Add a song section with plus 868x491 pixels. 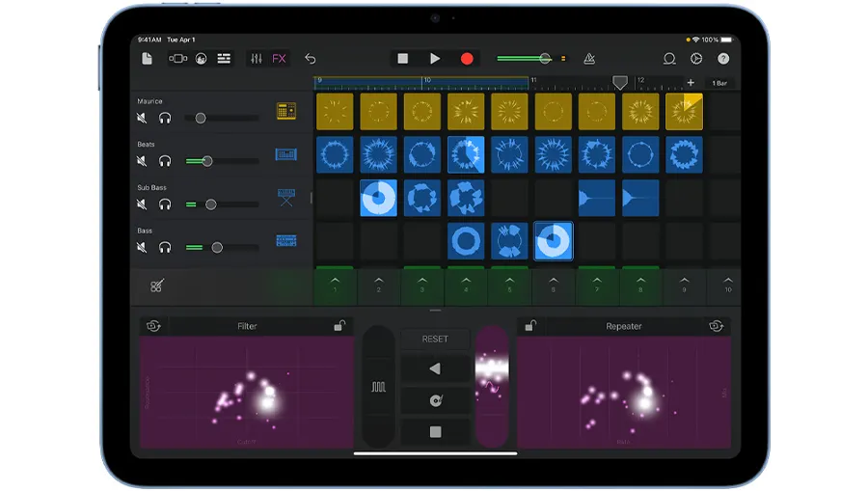click(x=691, y=83)
